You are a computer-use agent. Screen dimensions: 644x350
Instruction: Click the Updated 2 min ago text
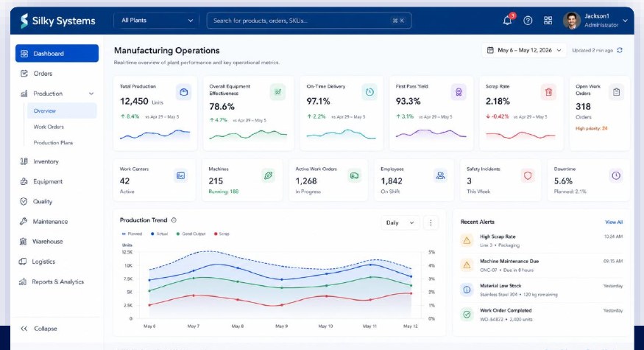[x=592, y=50]
